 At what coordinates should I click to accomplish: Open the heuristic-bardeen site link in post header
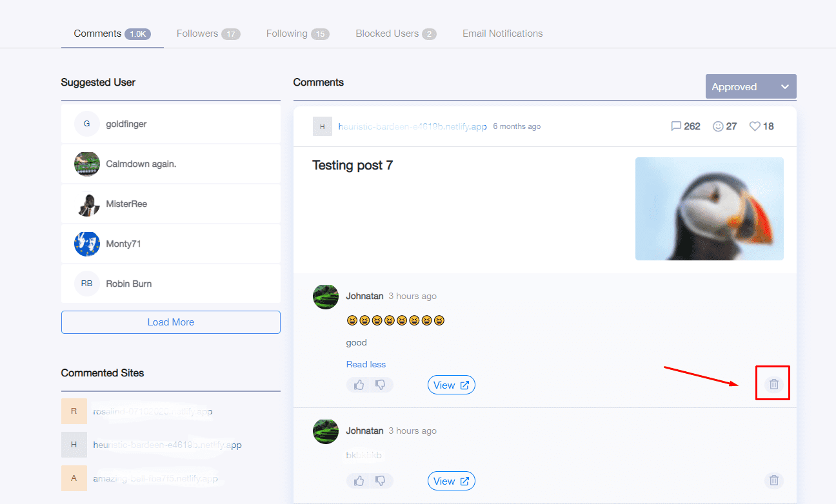pyautogui.click(x=412, y=126)
